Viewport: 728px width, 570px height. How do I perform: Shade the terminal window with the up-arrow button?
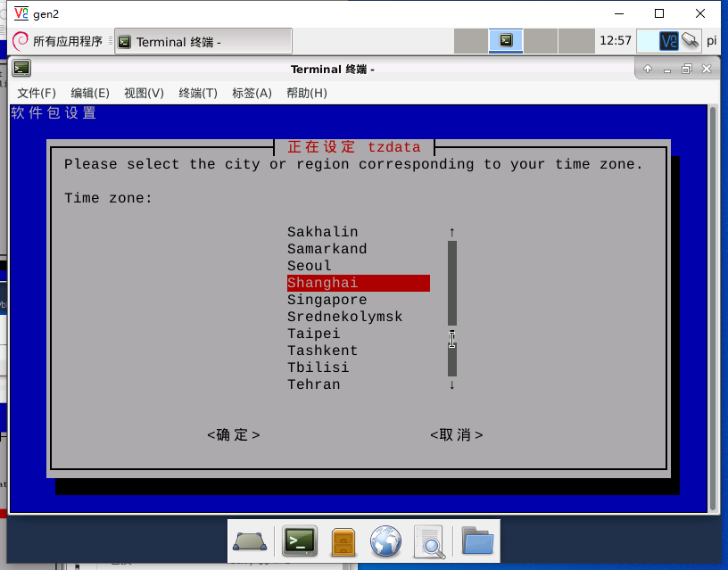(x=648, y=70)
